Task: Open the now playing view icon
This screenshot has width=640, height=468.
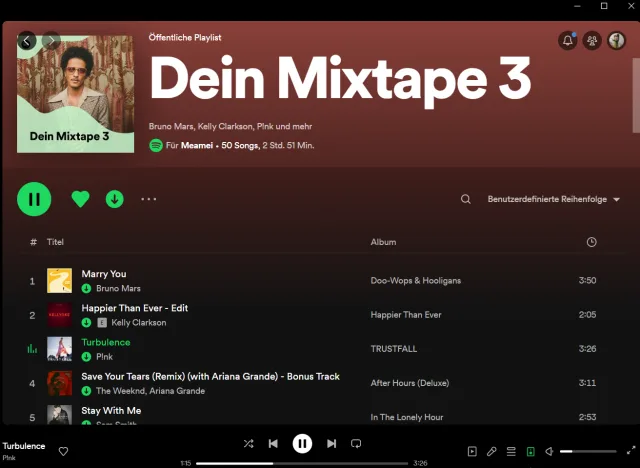Action: coord(473,452)
